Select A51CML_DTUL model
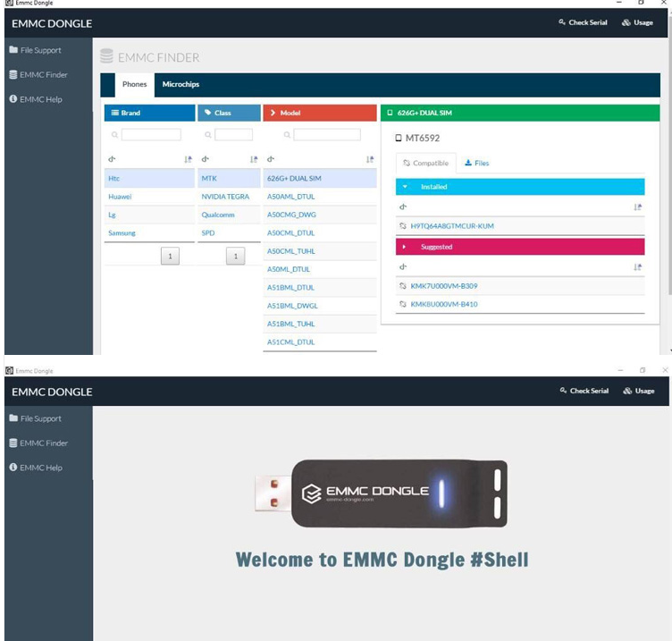Viewport: 672px width, 641px height. point(320,342)
